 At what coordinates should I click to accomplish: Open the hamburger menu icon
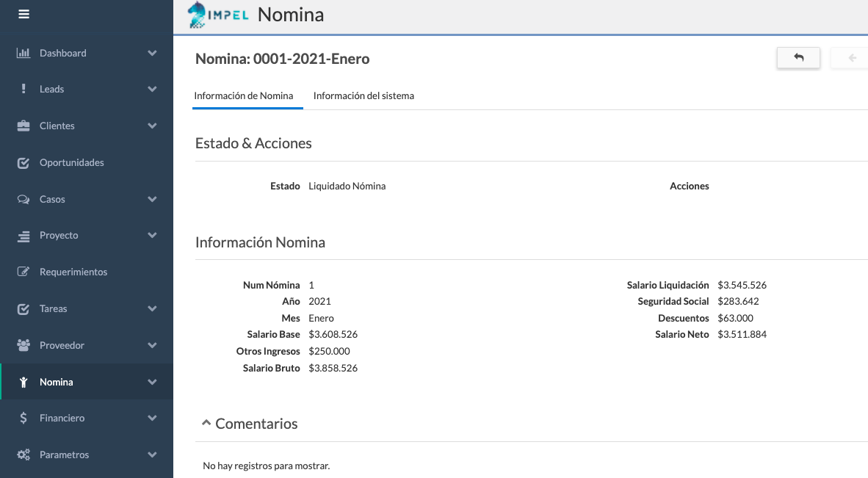[23, 15]
